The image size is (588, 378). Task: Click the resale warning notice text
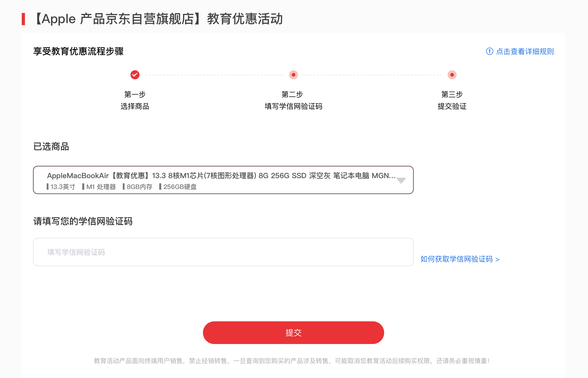click(292, 361)
